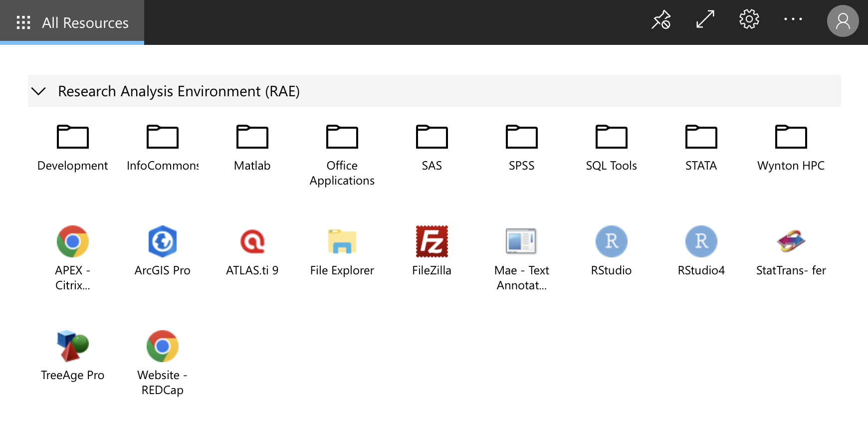This screenshot has height=424, width=868.
Task: Launch APEX - Citrix Chrome app
Action: pos(73,258)
